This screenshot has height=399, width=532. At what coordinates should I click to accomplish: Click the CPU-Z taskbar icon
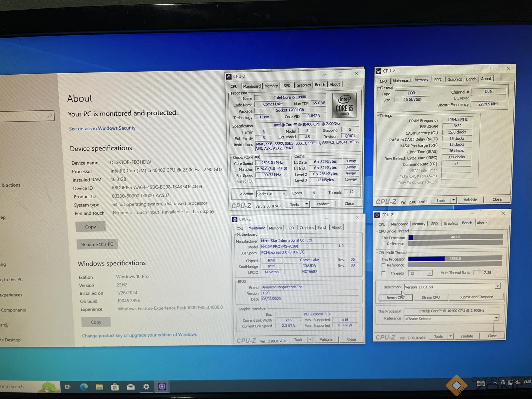coord(162,387)
